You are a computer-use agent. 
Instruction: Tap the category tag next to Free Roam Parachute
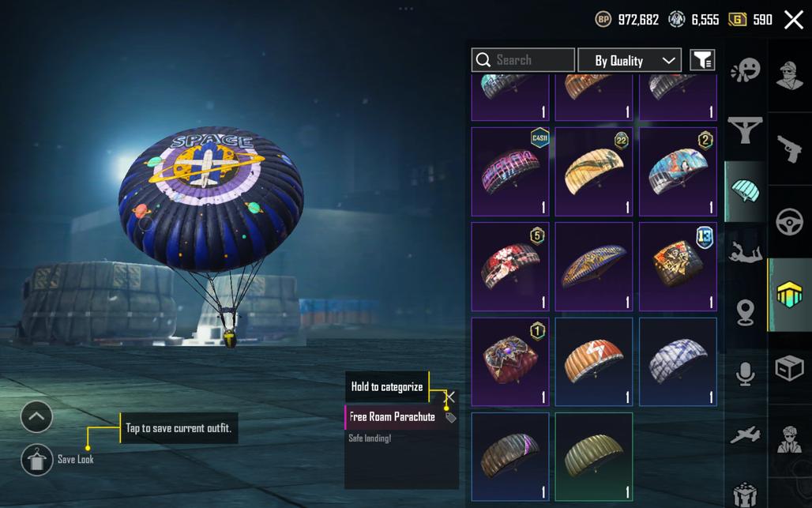coord(450,417)
